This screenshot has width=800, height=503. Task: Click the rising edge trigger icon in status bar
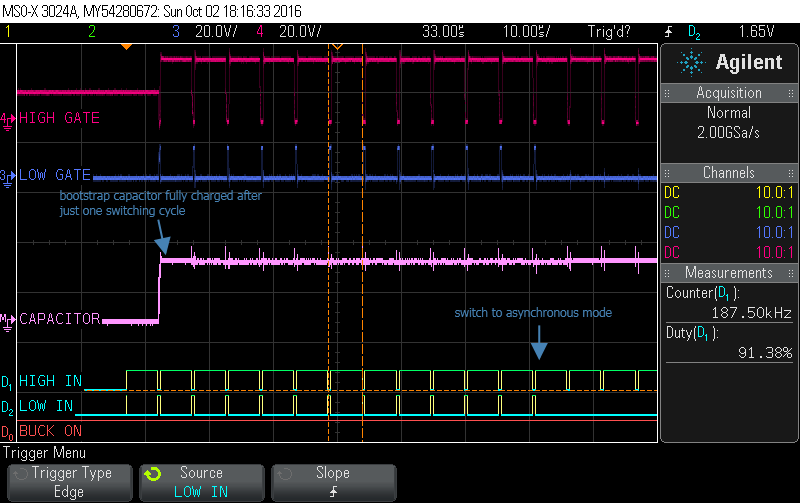[667, 32]
